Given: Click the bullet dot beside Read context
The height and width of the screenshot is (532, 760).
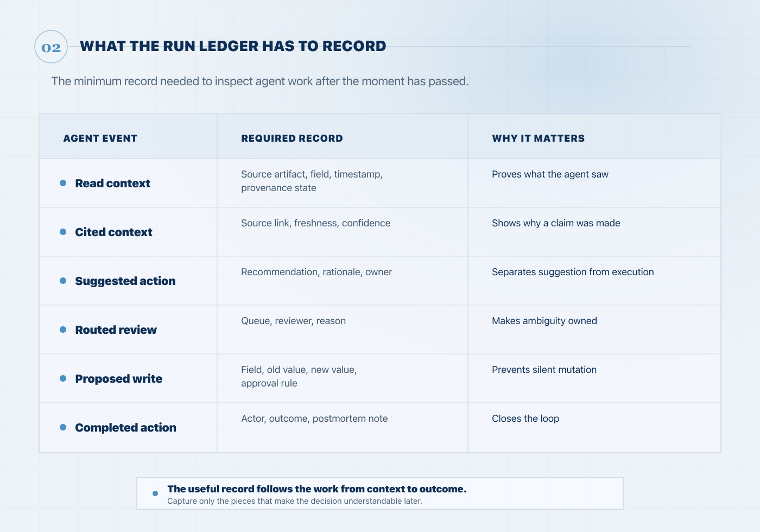Looking at the screenshot, I should click(63, 183).
